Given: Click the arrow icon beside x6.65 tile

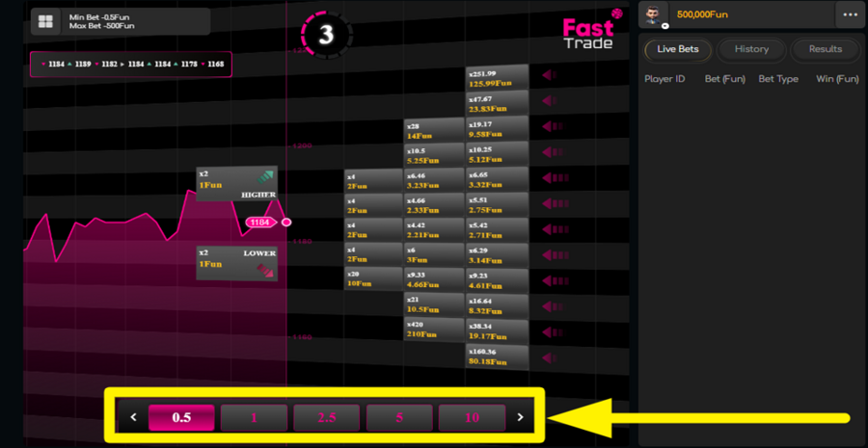Looking at the screenshot, I should [555, 178].
